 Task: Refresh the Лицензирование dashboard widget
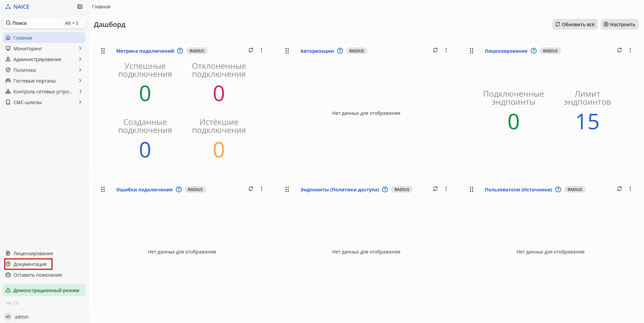click(620, 50)
